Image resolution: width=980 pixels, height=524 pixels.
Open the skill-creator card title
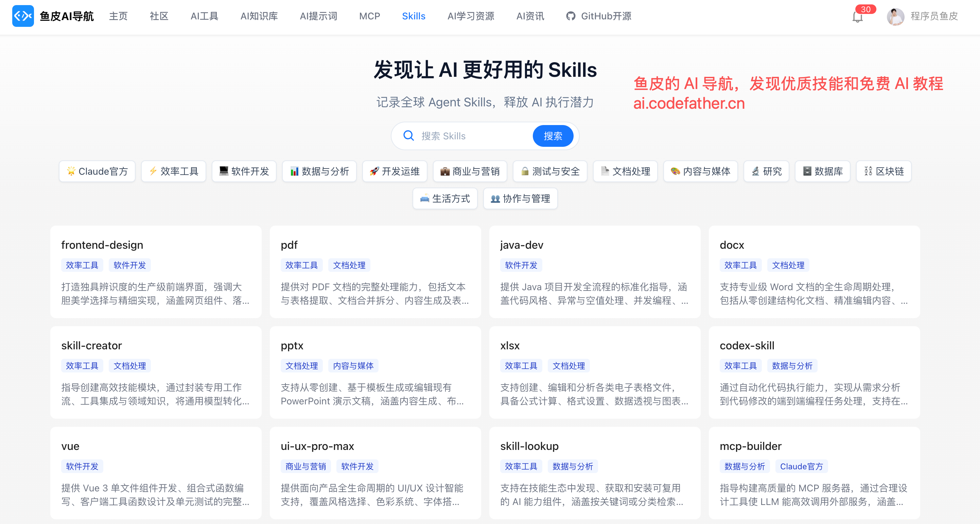coord(91,346)
